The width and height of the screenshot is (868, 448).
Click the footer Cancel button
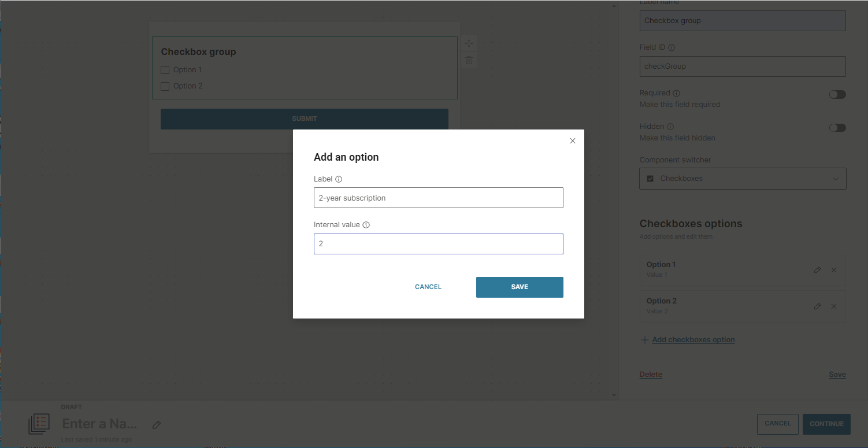(x=778, y=424)
